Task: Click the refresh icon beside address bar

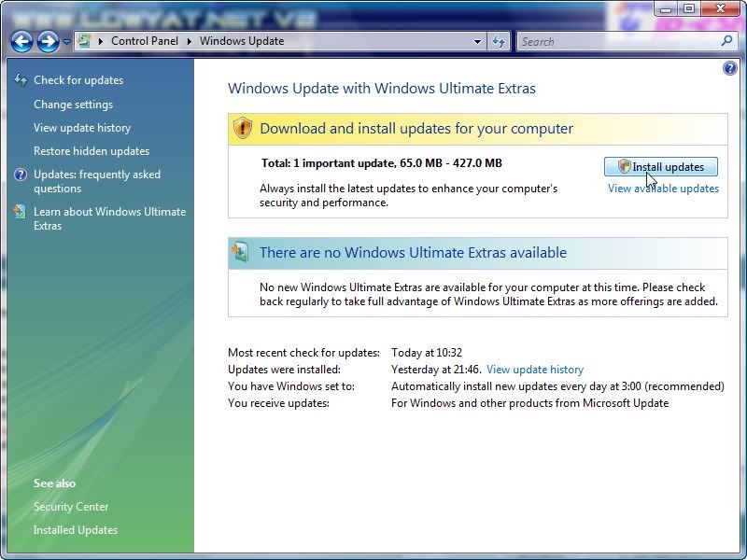Action: 499,41
